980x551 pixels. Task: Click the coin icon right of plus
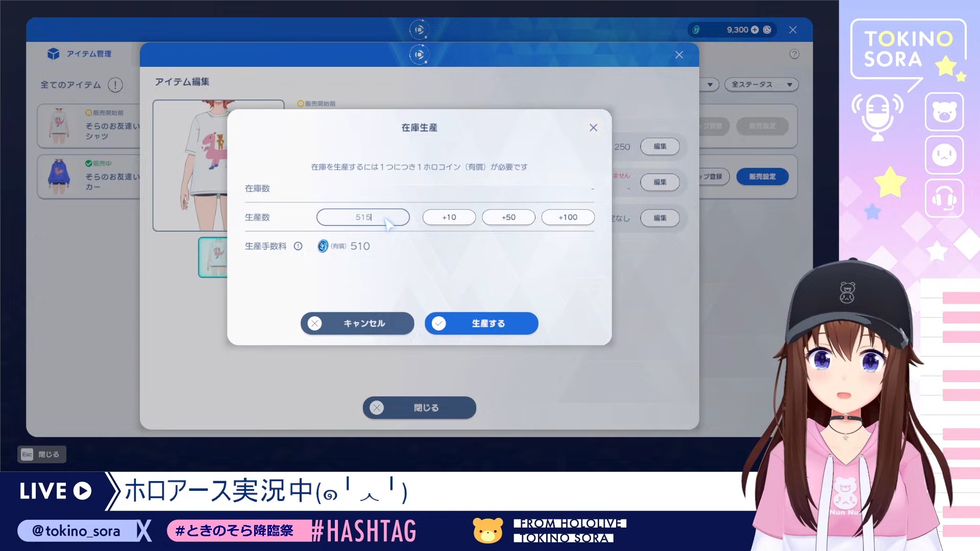coord(767,30)
